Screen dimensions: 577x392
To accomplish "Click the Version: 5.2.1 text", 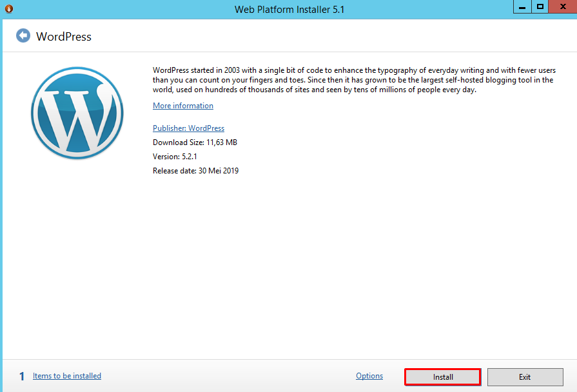I will click(x=175, y=157).
